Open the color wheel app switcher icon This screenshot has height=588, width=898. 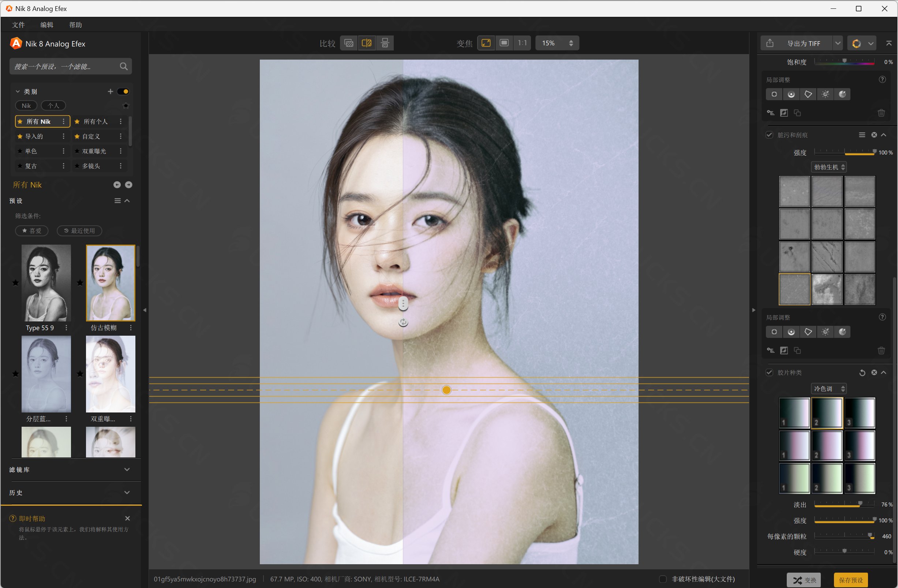857,44
